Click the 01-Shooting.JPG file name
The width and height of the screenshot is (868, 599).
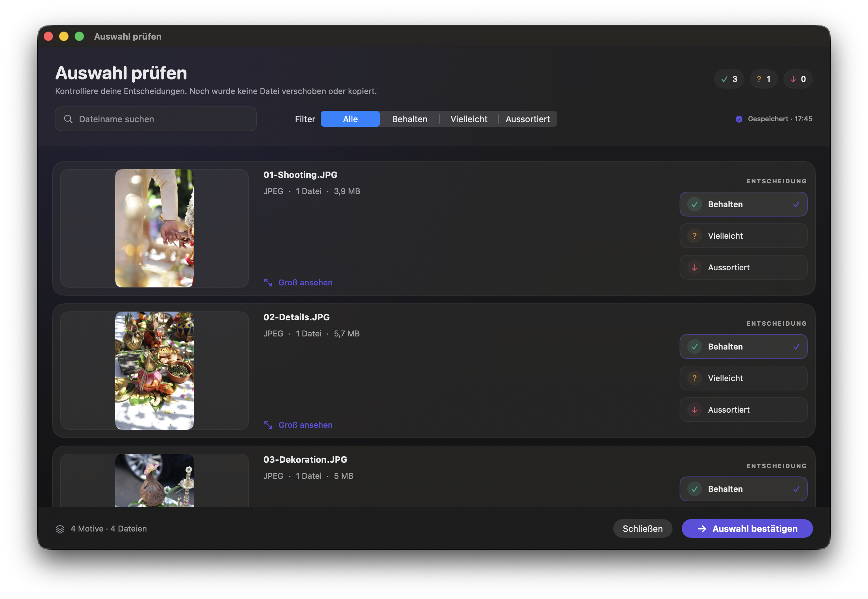click(x=300, y=175)
